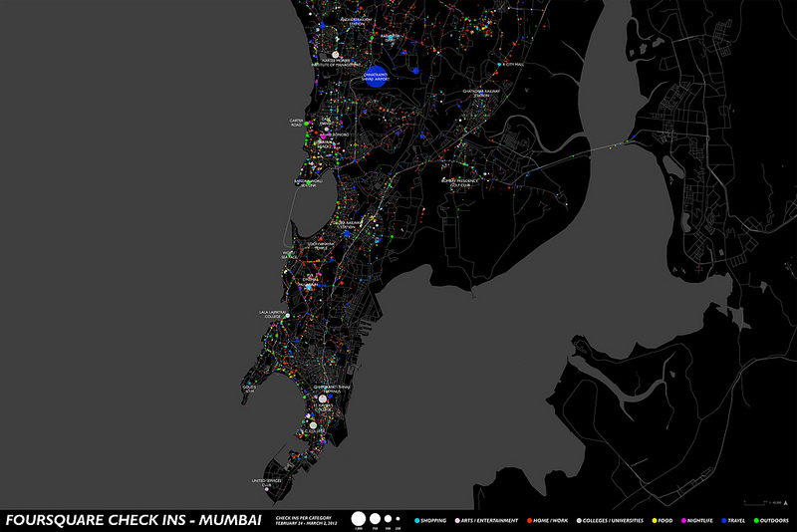Screen dimensions: 797x532
Task: Click the north arrow icon beside scale bar
Action: (786, 503)
